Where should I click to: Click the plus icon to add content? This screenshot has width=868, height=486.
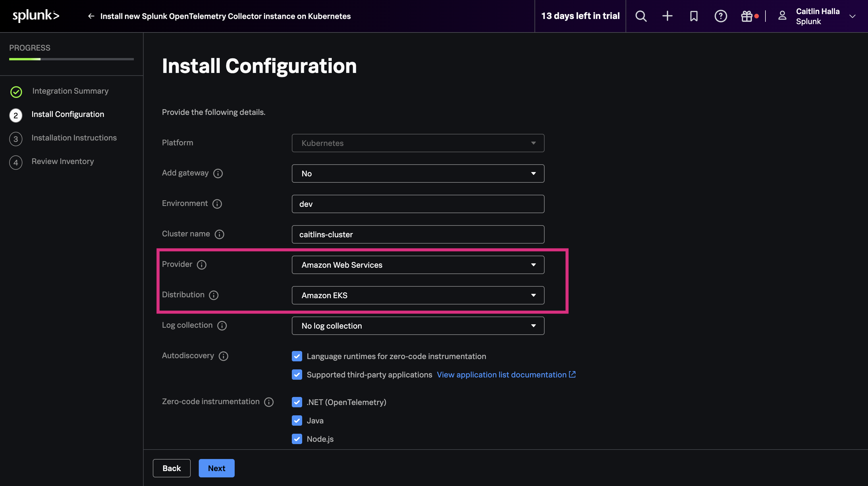click(667, 16)
